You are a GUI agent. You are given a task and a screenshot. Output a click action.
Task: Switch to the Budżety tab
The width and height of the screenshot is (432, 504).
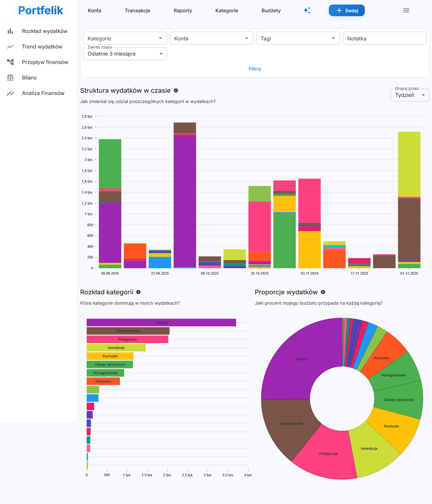[271, 11]
